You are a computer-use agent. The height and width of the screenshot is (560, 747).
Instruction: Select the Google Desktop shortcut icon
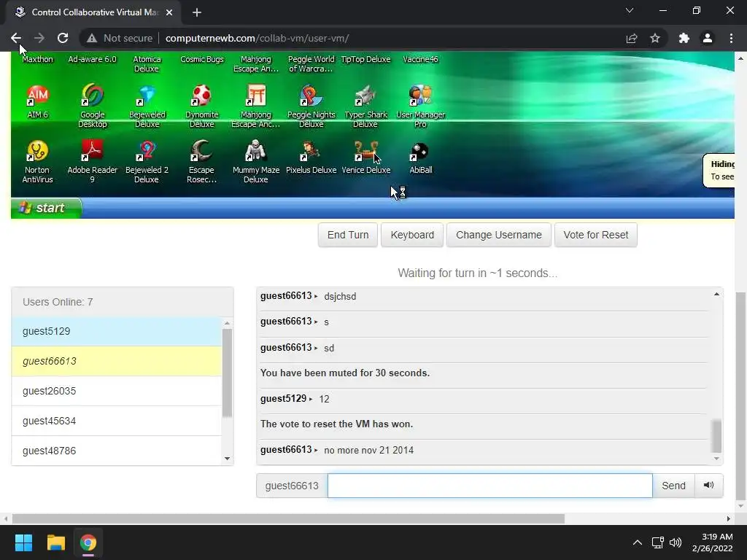[x=93, y=96]
